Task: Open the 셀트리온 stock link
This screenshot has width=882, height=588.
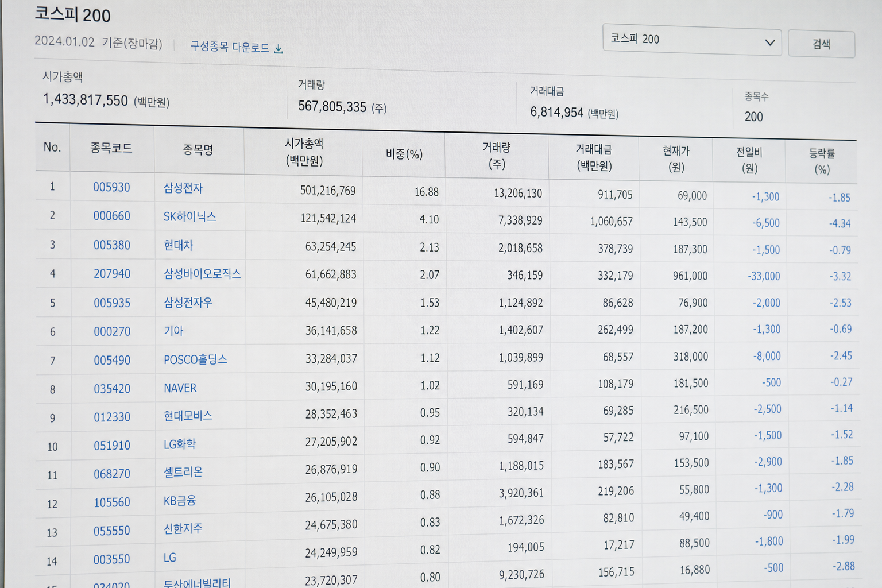Action: 183,472
